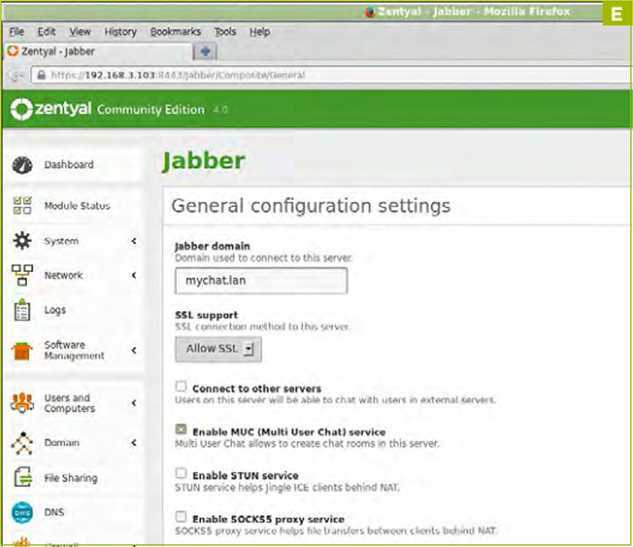Image resolution: width=633 pixels, height=547 pixels.
Task: Select the Zentyal - Jabber browser tab
Action: click(x=99, y=52)
